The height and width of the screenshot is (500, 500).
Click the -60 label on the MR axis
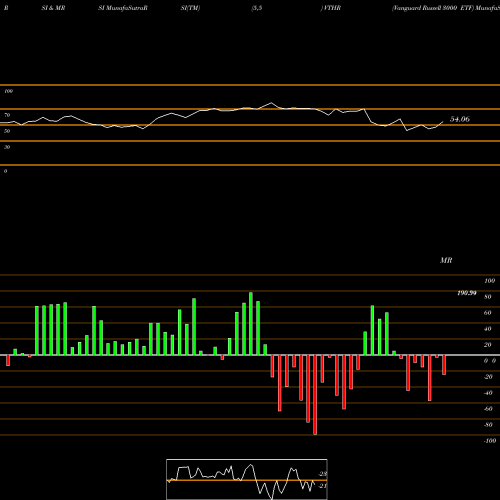pos(488,409)
